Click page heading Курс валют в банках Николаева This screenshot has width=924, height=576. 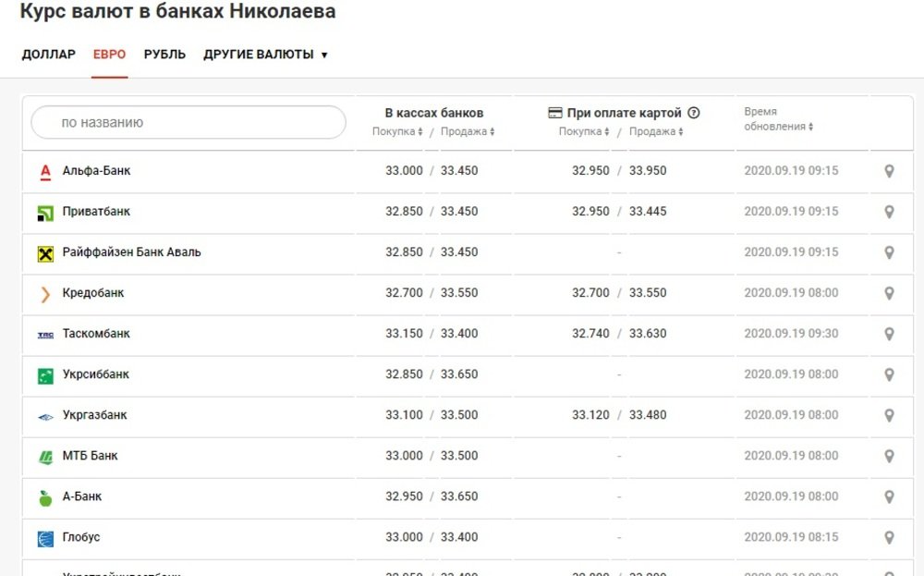(x=178, y=11)
